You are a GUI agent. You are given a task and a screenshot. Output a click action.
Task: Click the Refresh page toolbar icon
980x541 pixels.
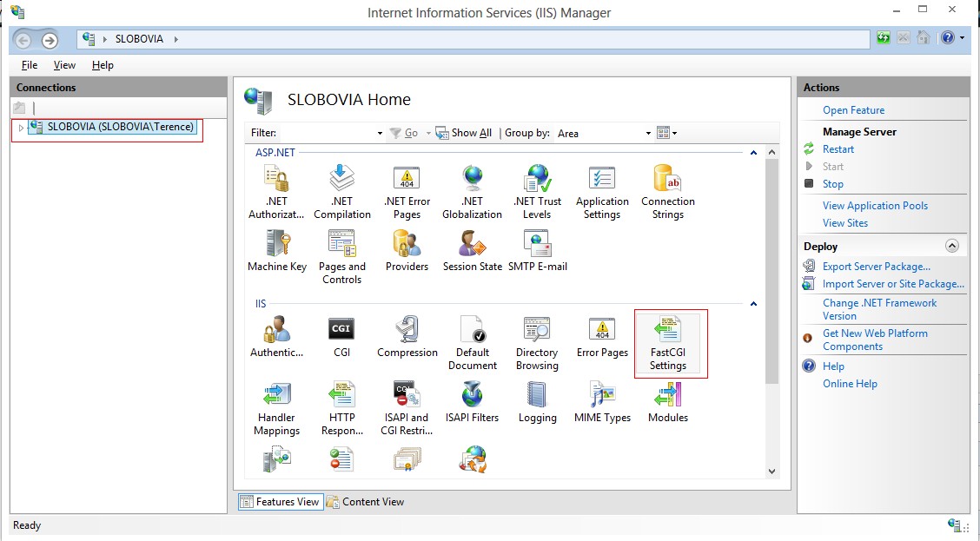pyautogui.click(x=883, y=38)
